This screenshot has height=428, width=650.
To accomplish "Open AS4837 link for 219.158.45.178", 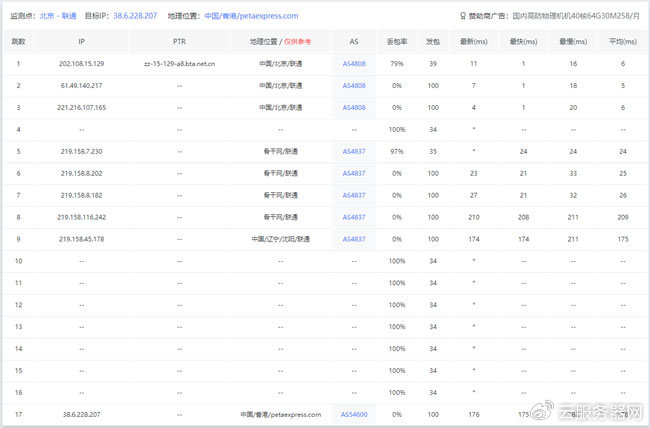I will click(354, 239).
